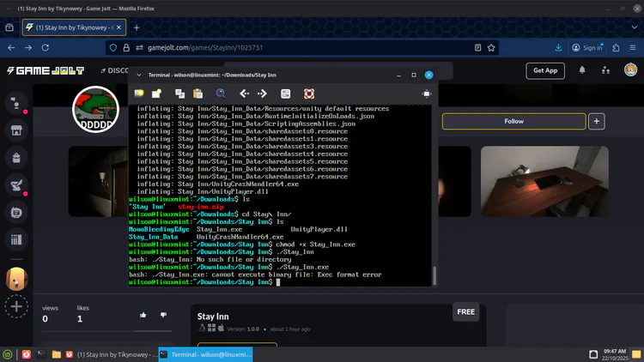Click the terminal scrollbar handle

click(x=434, y=275)
